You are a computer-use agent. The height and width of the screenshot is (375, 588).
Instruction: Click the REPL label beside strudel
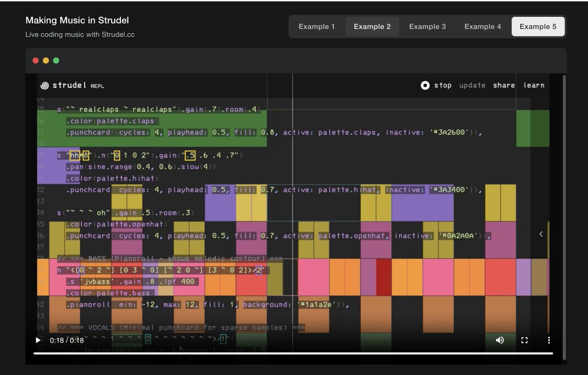point(97,86)
